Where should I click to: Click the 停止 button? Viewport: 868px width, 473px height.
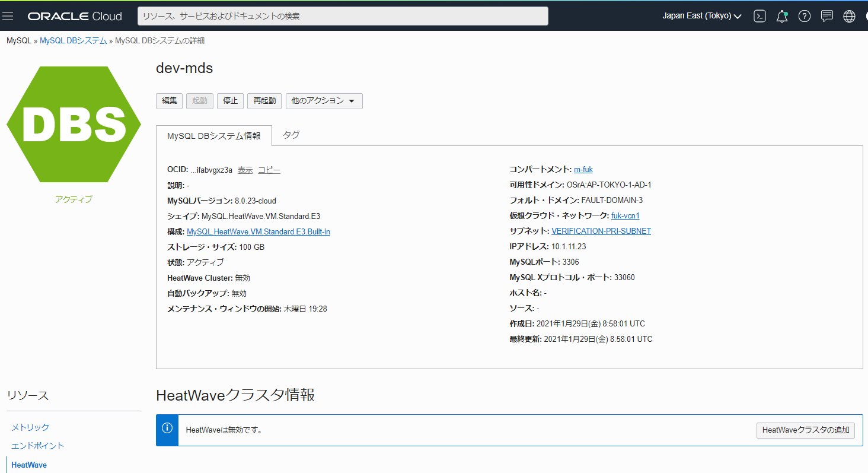click(x=230, y=101)
